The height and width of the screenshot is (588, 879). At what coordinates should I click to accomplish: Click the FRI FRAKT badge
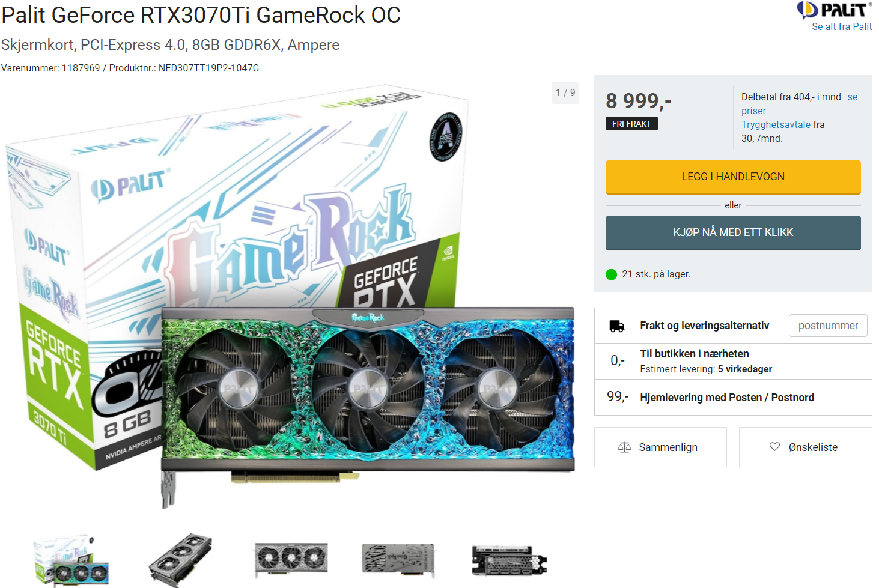tap(631, 124)
